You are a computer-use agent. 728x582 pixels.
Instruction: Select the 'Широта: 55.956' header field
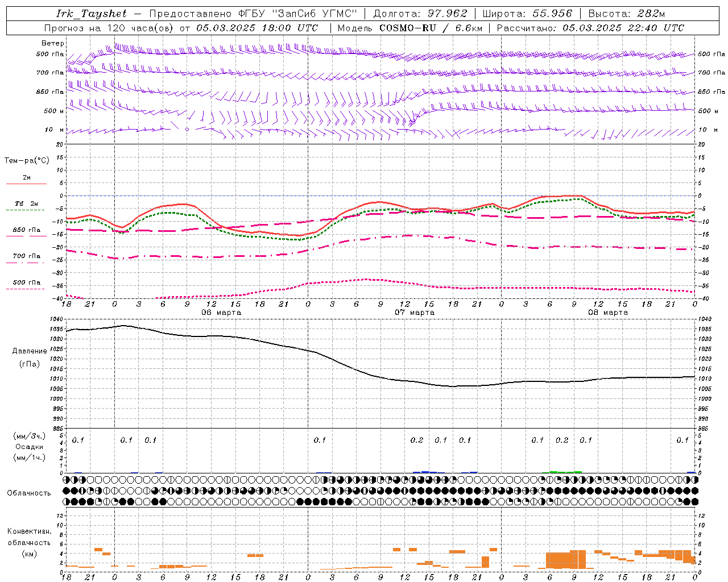click(527, 14)
